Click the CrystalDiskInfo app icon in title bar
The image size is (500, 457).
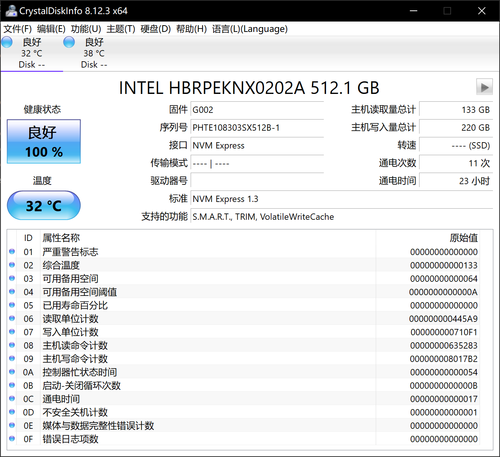(x=11, y=10)
